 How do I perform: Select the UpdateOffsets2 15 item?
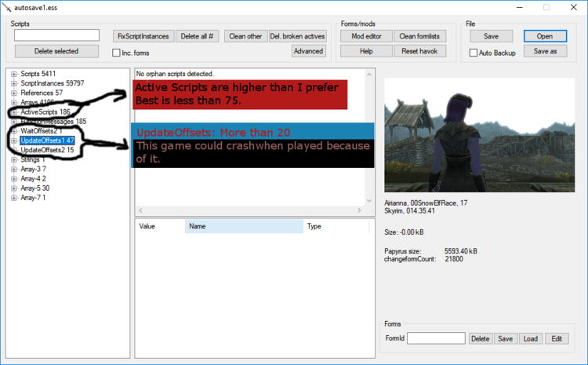[47, 150]
